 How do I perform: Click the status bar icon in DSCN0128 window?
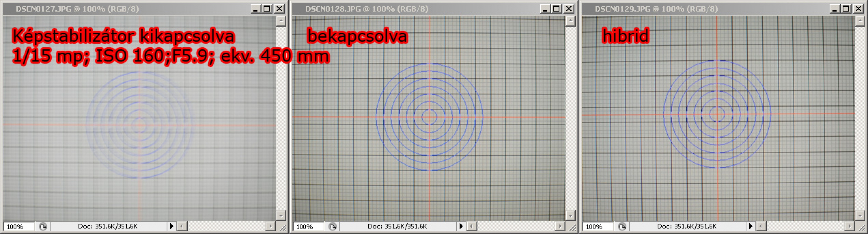[332, 227]
